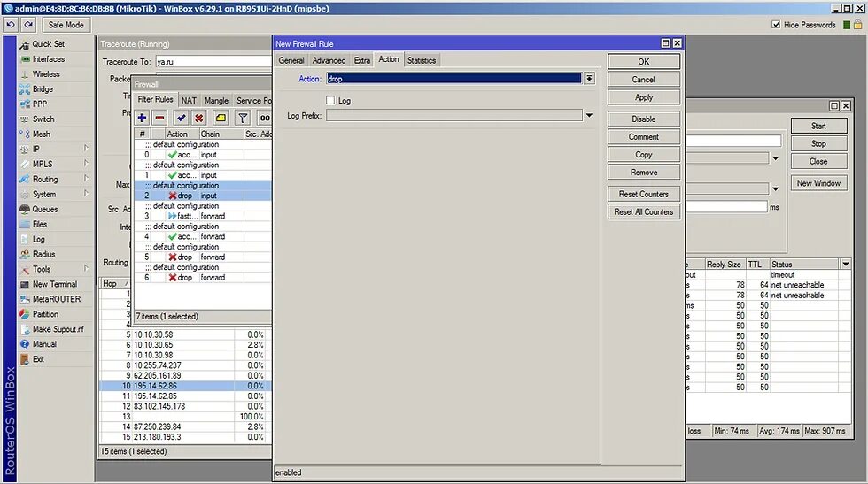Expand the Log Prefix field arrow
This screenshot has height=484, width=868.
[590, 116]
